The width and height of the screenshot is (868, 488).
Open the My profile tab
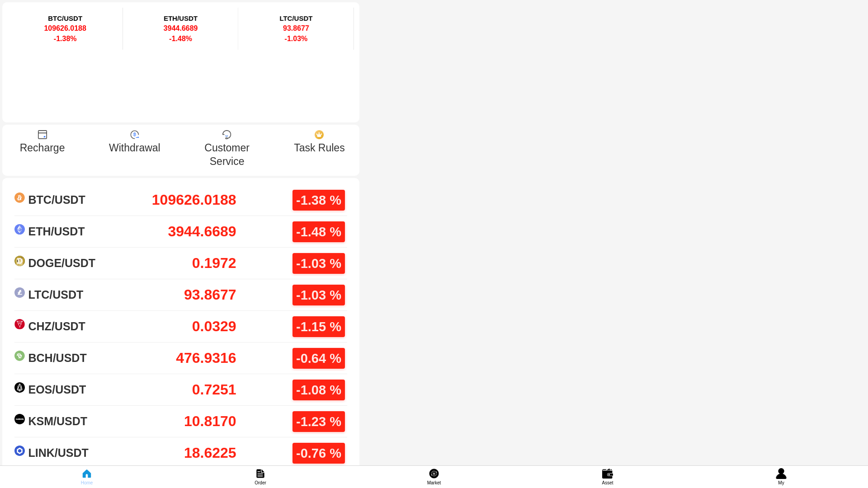pos(781,476)
